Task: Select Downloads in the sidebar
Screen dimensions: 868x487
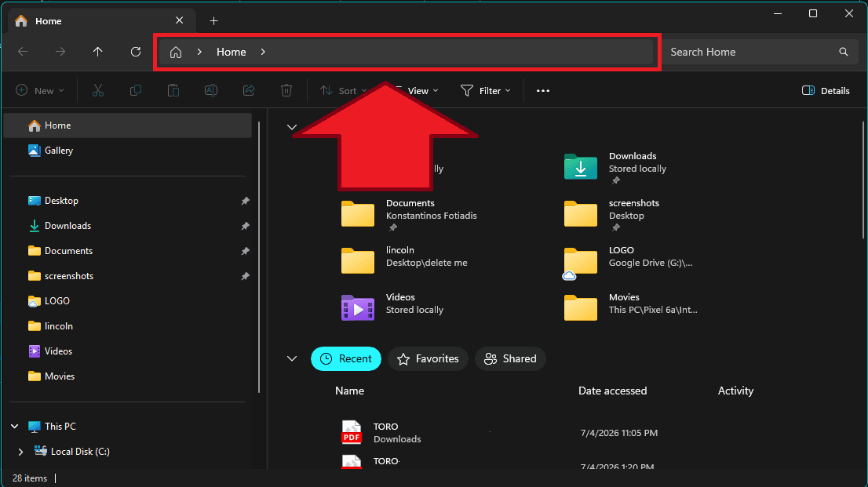Action: (x=127, y=226)
